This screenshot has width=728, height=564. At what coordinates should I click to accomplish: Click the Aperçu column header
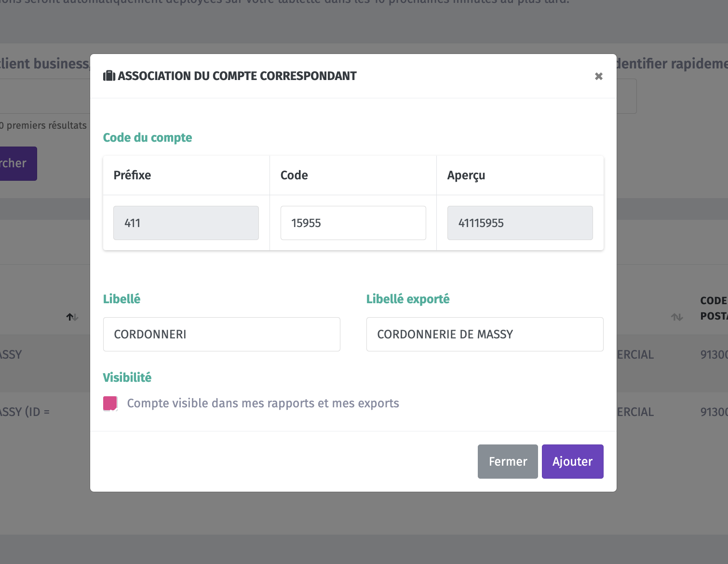pos(466,175)
